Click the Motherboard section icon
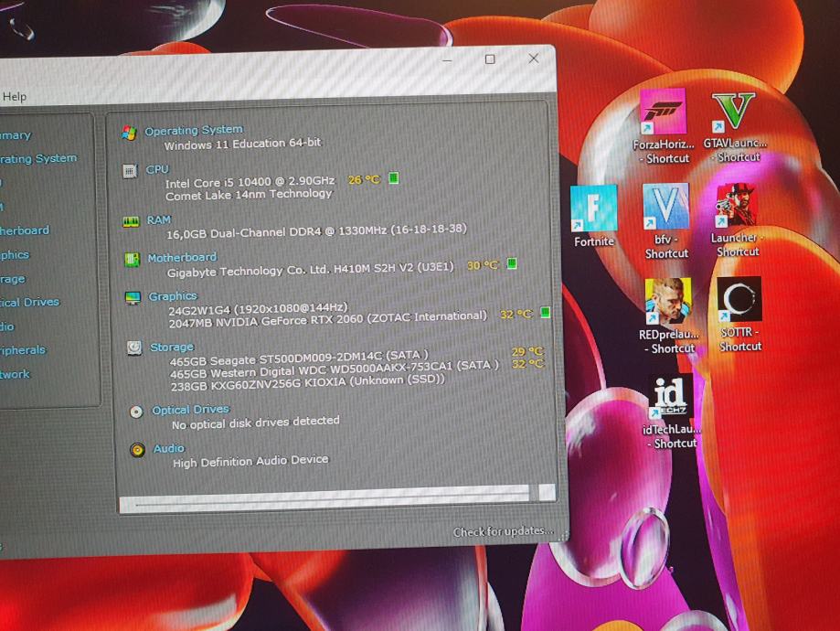This screenshot has height=631, width=840. (132, 260)
